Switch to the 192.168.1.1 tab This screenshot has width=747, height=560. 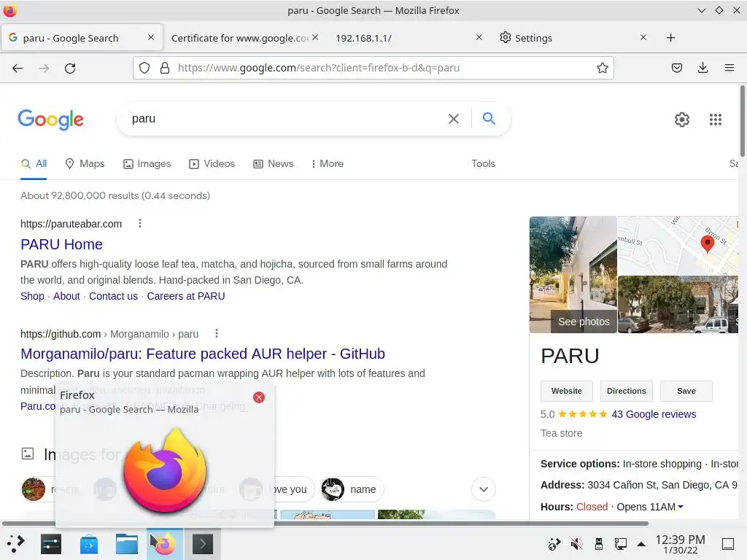363,38
